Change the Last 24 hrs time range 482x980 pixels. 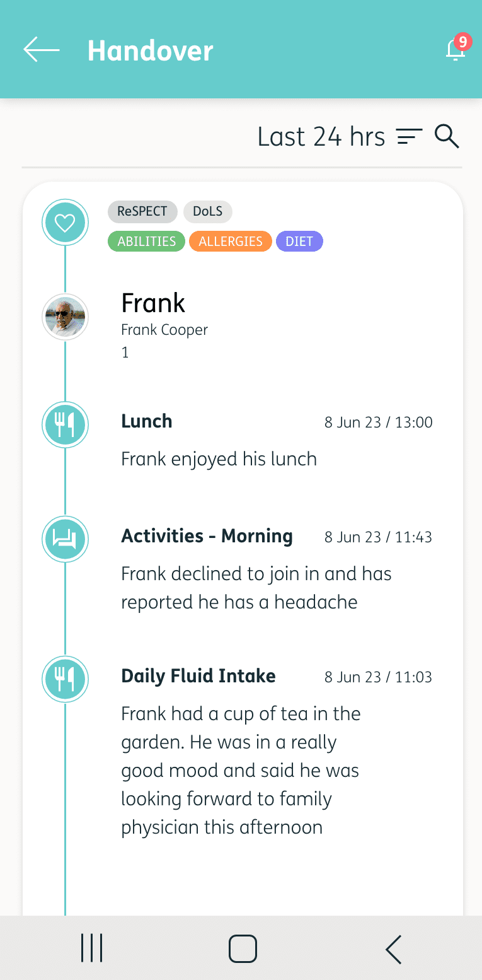pos(321,137)
